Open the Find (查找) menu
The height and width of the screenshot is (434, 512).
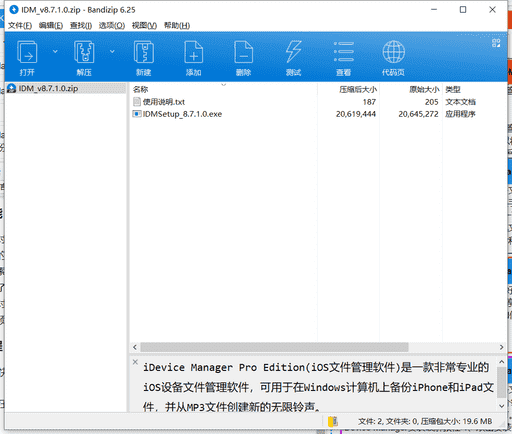(x=81, y=26)
